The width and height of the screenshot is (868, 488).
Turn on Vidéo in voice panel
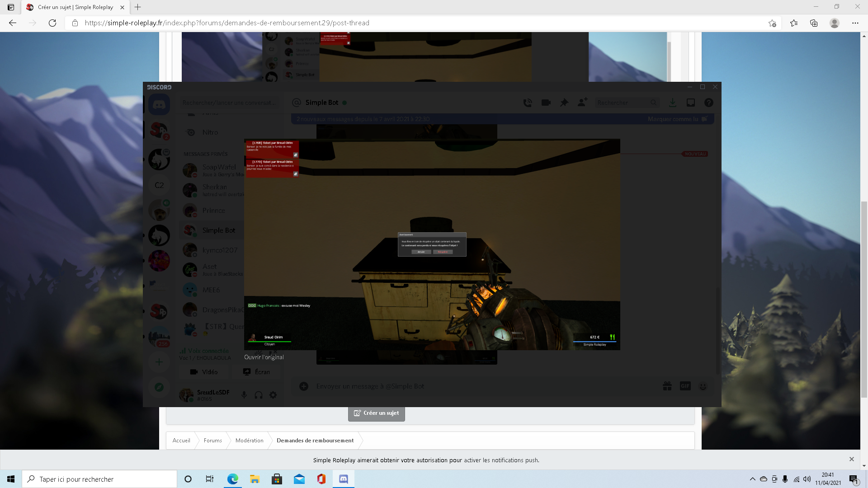coord(204,372)
